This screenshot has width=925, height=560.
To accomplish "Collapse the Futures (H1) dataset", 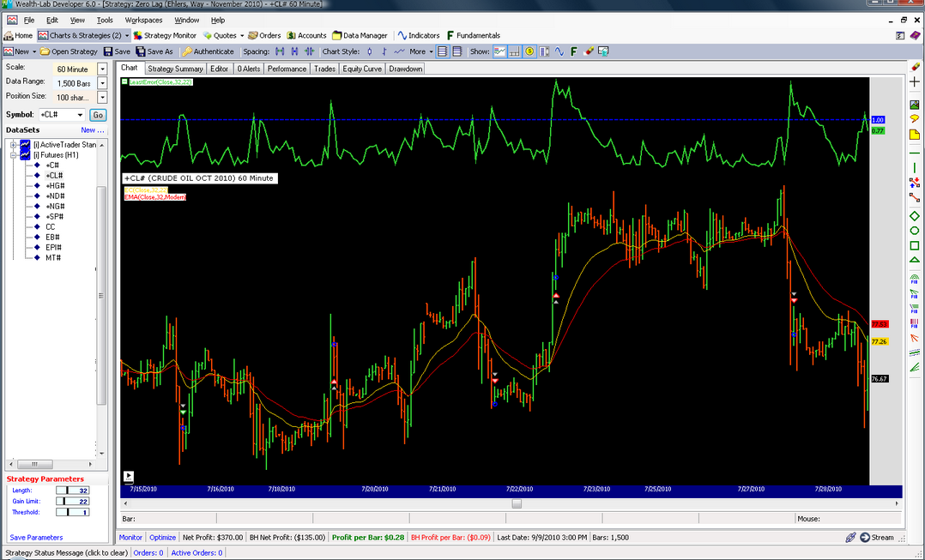I will pyautogui.click(x=14, y=155).
